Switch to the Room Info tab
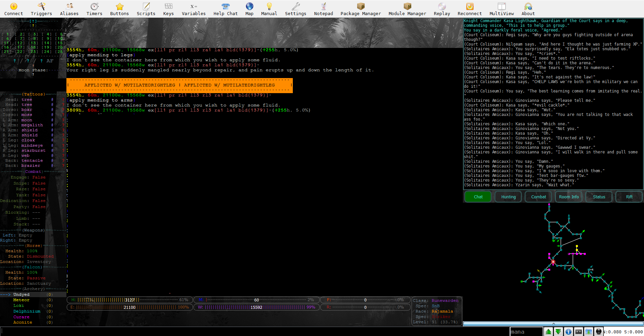This screenshot has width=644, height=336. [x=569, y=197]
